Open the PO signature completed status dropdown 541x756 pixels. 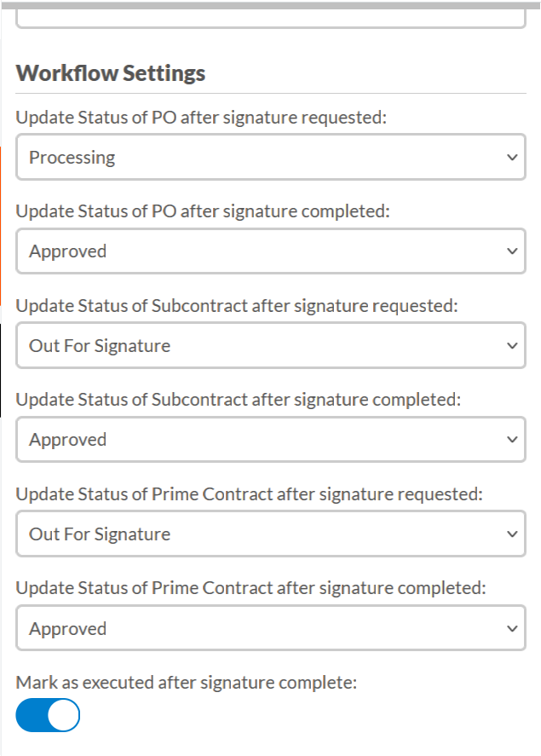[x=270, y=251]
